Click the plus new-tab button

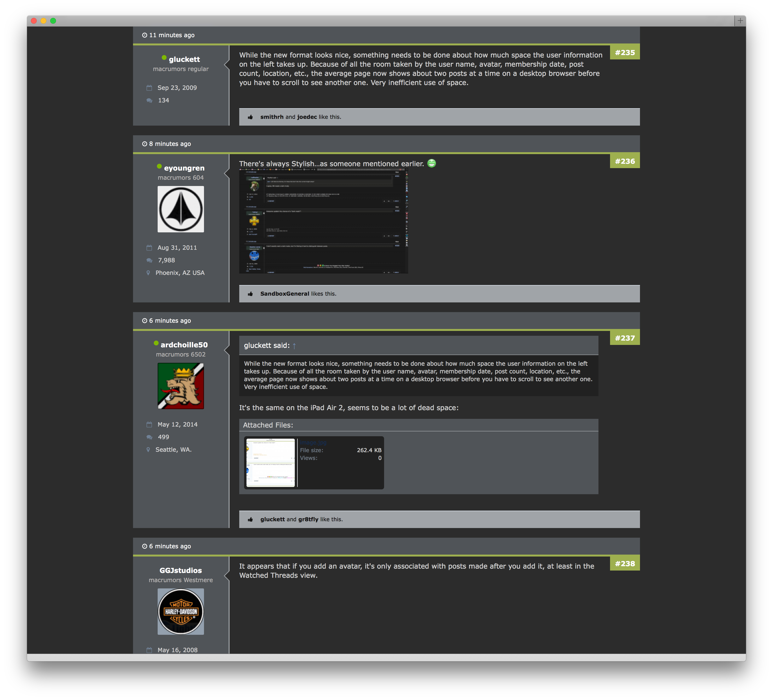coord(740,21)
